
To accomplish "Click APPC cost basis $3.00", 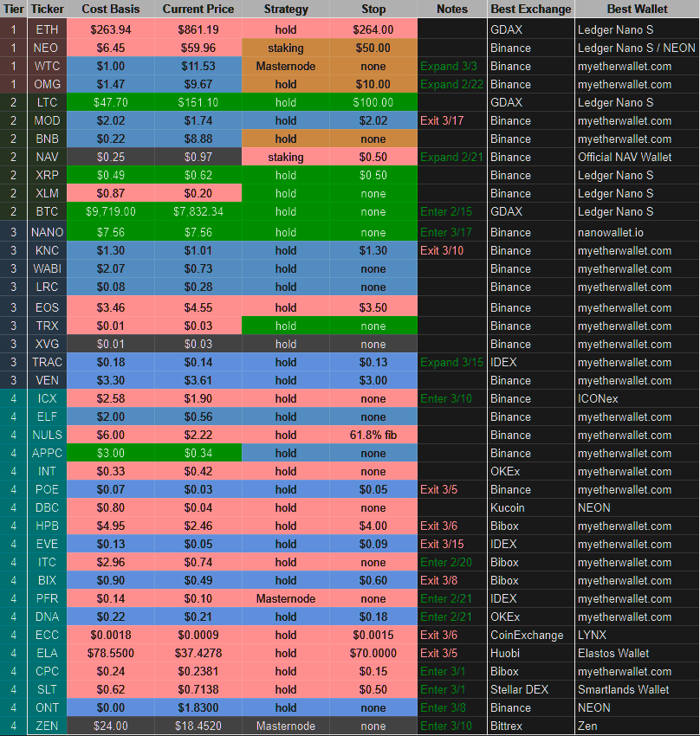I will click(x=110, y=453).
